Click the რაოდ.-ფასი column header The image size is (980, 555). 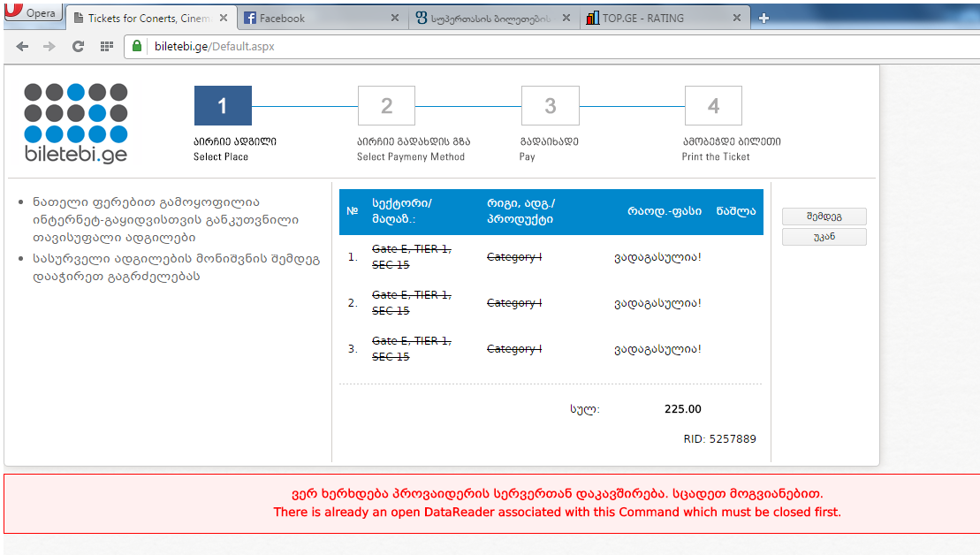665,211
